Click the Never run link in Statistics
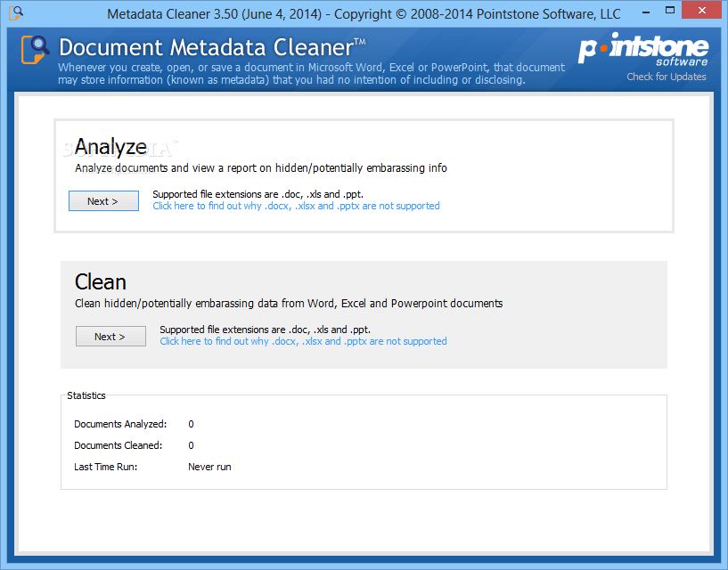 coord(209,466)
